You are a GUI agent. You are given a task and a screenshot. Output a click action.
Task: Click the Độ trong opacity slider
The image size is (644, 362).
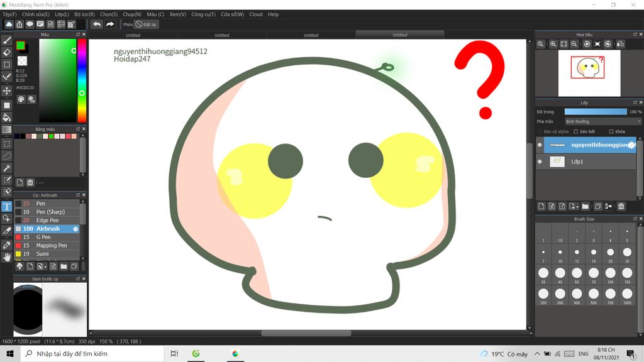pos(596,112)
